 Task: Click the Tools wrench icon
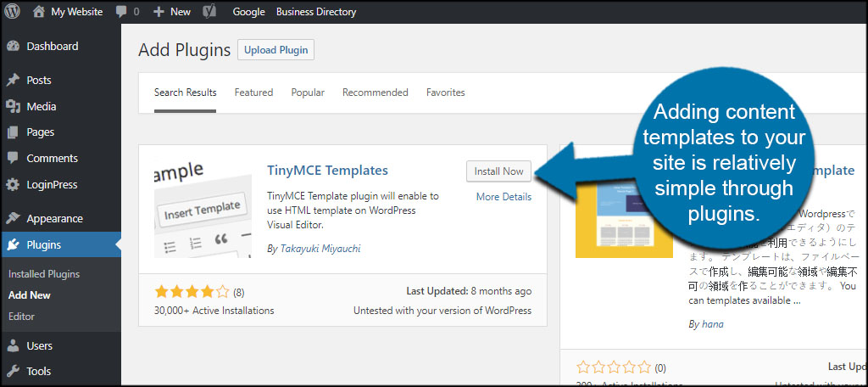(x=14, y=372)
